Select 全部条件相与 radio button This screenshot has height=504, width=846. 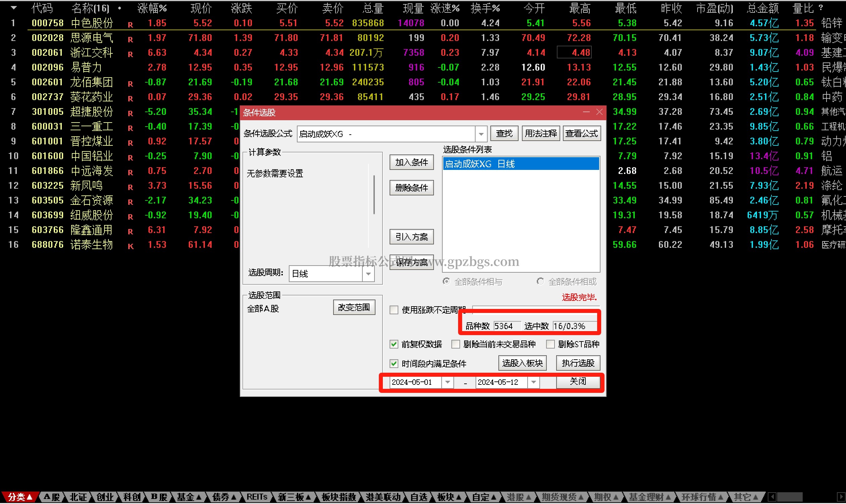(x=446, y=281)
